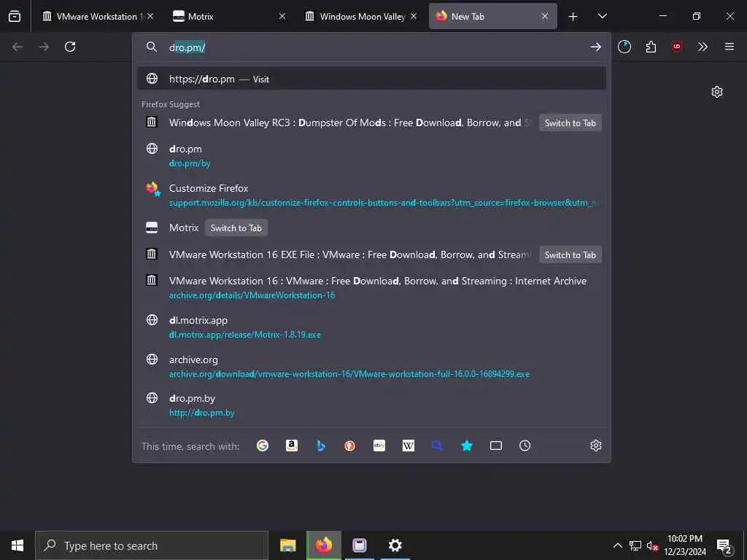Close the Windows Moon Valley tab

[x=414, y=16]
